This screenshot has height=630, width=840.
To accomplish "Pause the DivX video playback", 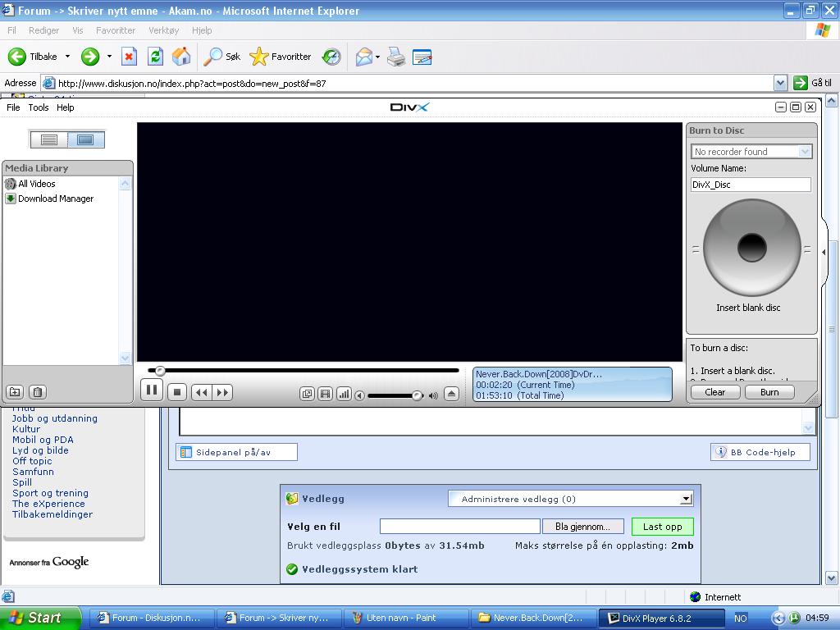I will tap(152, 390).
